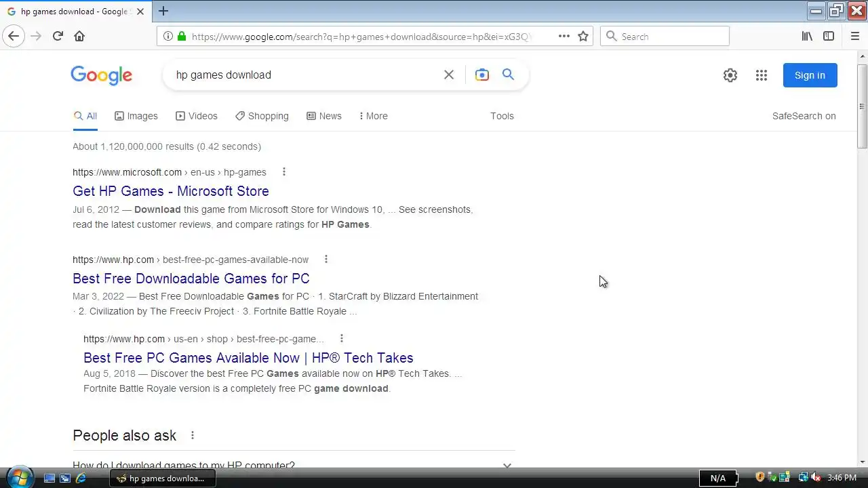Click Show Desktop in quick launch

[50, 478]
